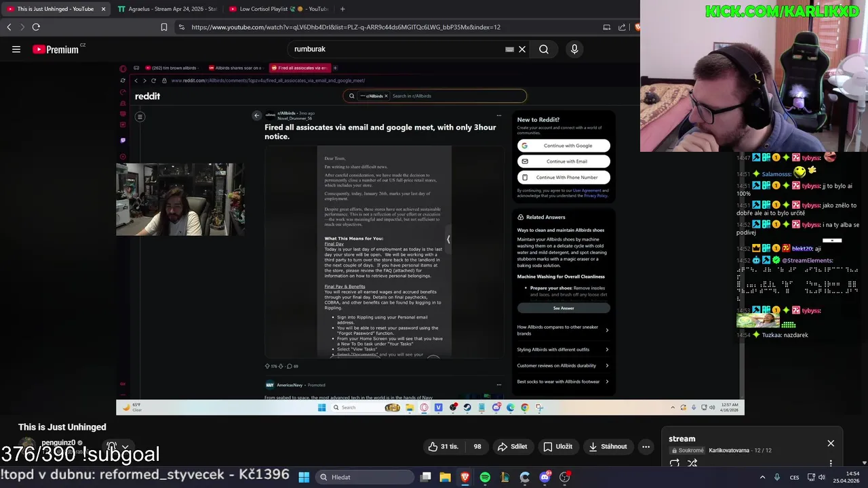The image size is (868, 488).
Task: Like the video (31 tis.)
Action: (x=443, y=447)
